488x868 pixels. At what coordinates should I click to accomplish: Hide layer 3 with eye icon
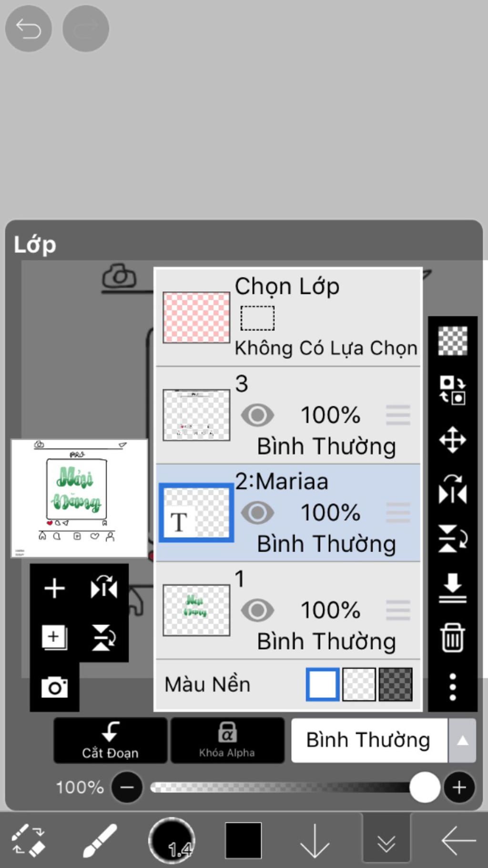tap(257, 415)
